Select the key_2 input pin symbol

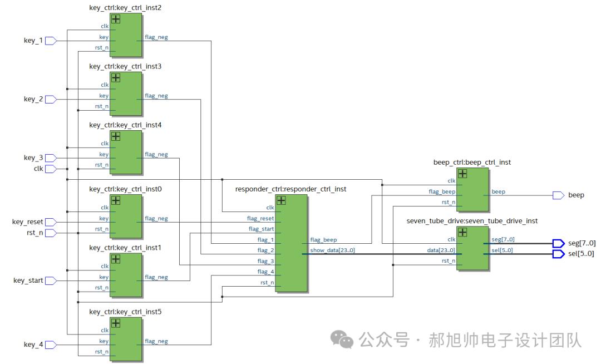tap(51, 99)
